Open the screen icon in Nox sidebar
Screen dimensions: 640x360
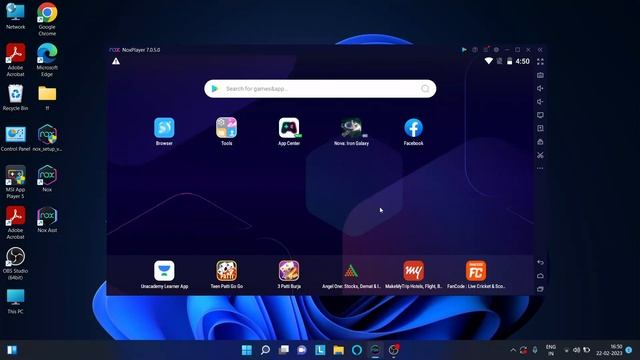tap(540, 115)
